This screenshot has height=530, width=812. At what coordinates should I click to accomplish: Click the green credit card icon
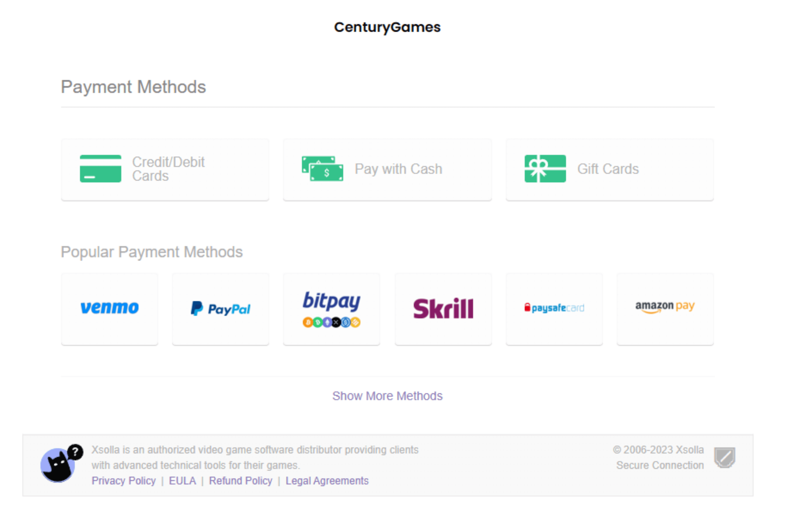click(100, 169)
